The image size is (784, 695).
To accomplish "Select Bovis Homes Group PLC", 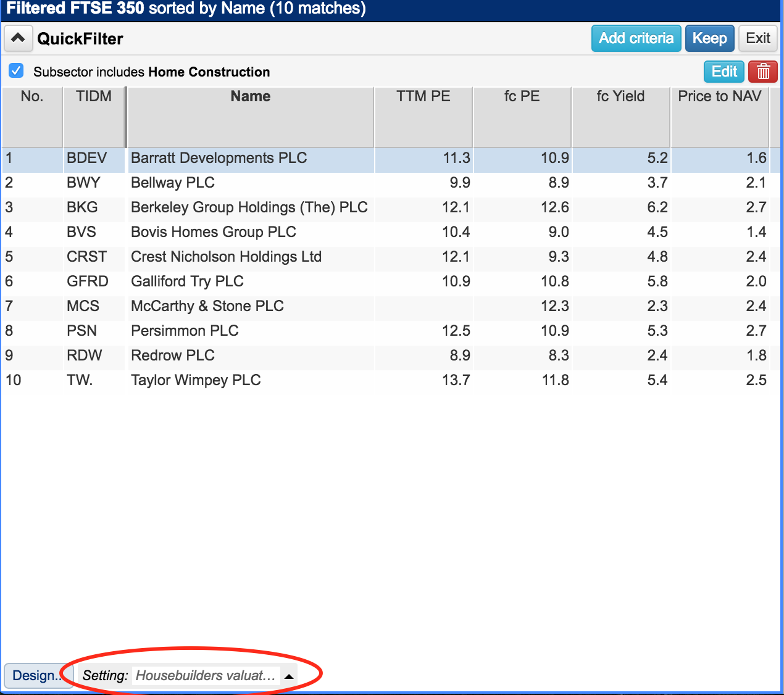I will pos(214,232).
